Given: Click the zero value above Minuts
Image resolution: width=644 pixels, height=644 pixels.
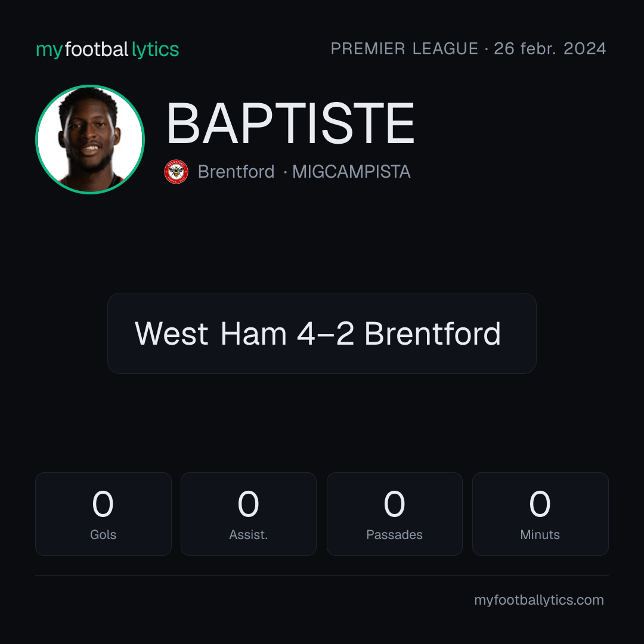Looking at the screenshot, I should (540, 503).
